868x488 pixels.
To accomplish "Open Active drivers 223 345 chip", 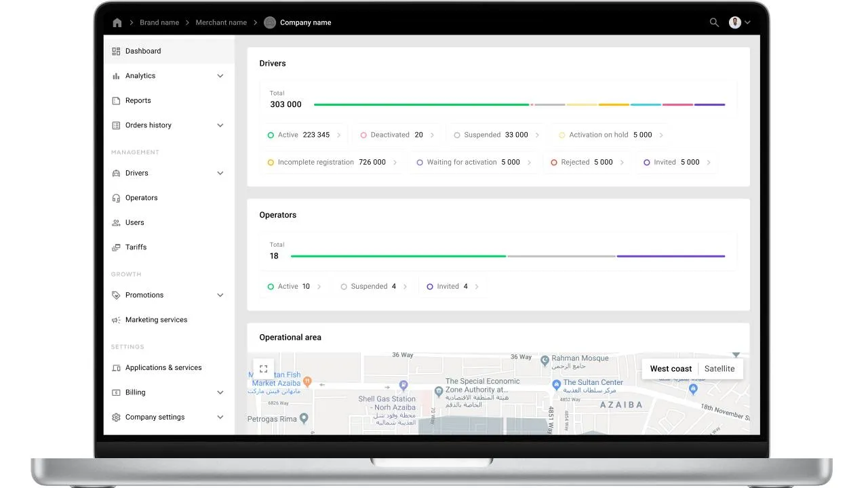I will (304, 135).
